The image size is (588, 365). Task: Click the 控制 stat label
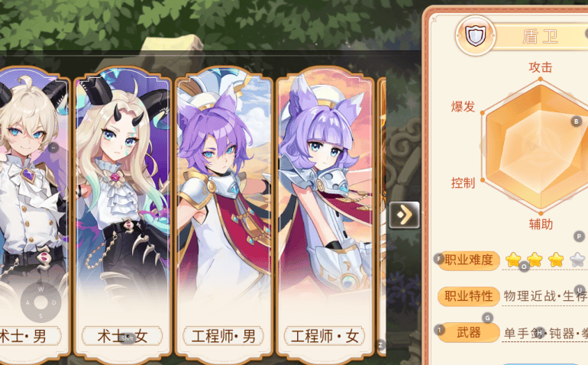pos(463,183)
